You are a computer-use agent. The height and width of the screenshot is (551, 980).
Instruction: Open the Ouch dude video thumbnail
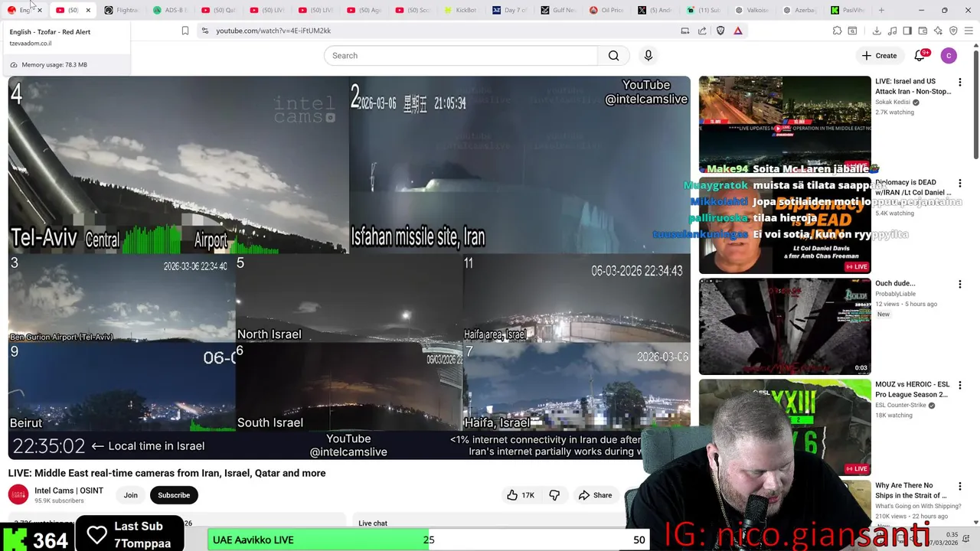click(x=785, y=326)
